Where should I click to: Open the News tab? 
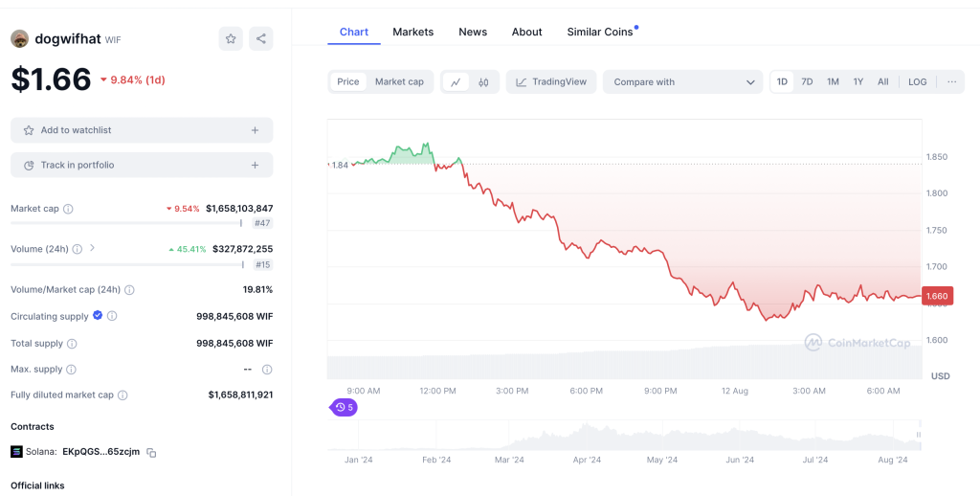[473, 32]
